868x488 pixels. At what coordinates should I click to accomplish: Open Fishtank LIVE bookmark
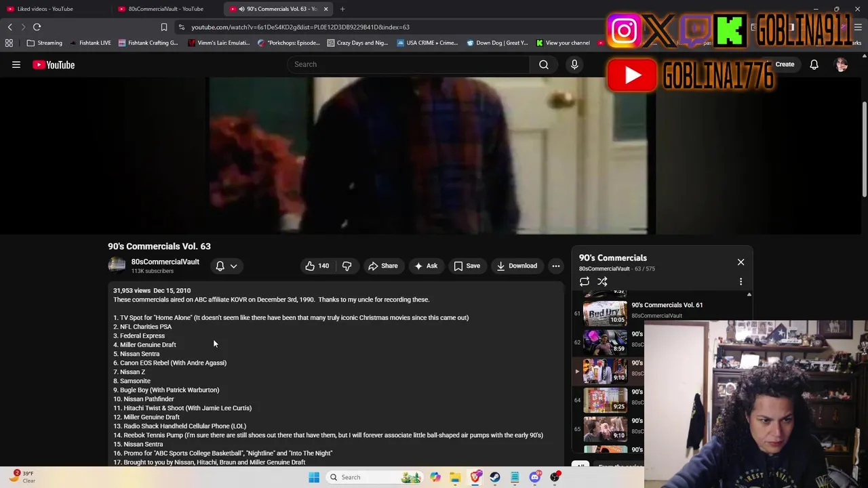(x=90, y=43)
